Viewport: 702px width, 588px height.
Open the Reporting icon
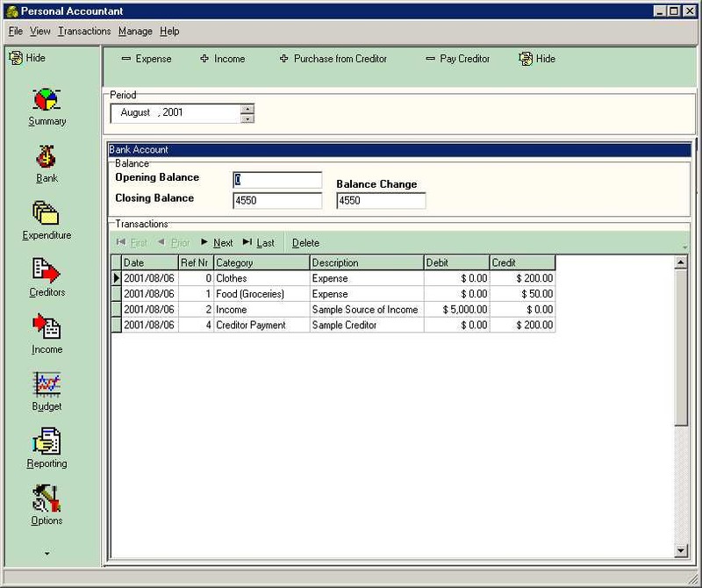tap(47, 441)
